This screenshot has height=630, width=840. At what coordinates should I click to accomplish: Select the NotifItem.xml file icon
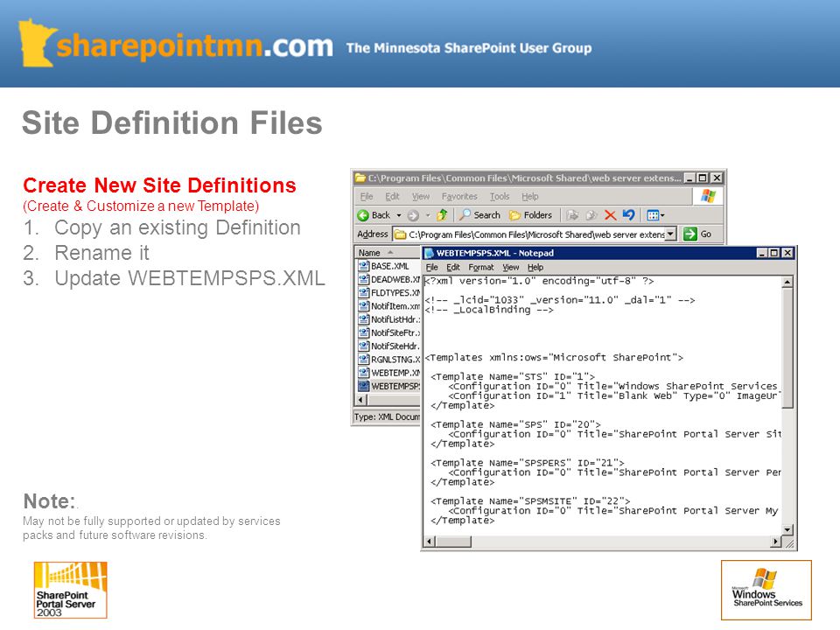364,306
